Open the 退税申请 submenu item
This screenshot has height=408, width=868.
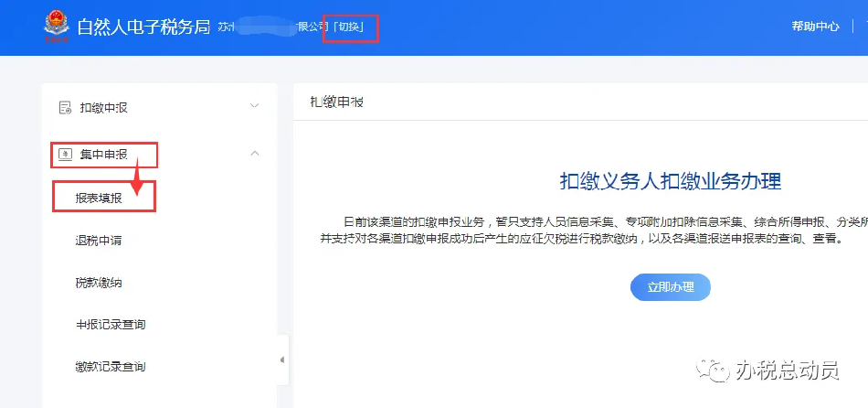(x=99, y=241)
